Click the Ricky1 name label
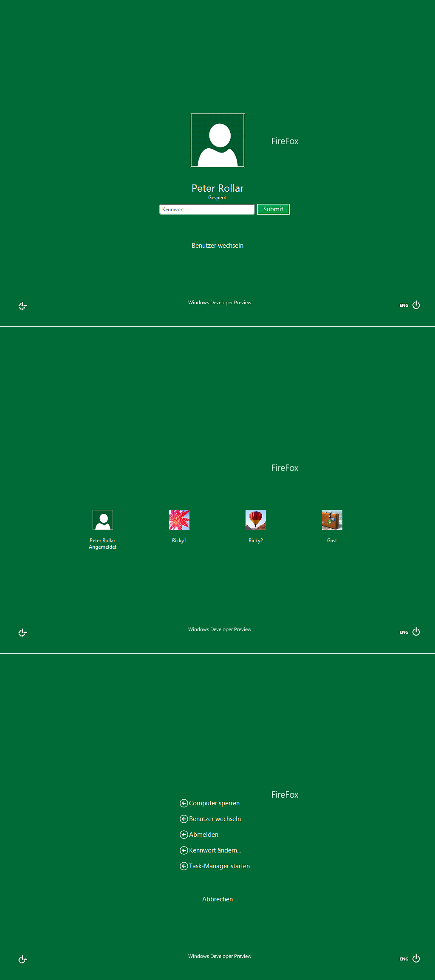 [179, 541]
